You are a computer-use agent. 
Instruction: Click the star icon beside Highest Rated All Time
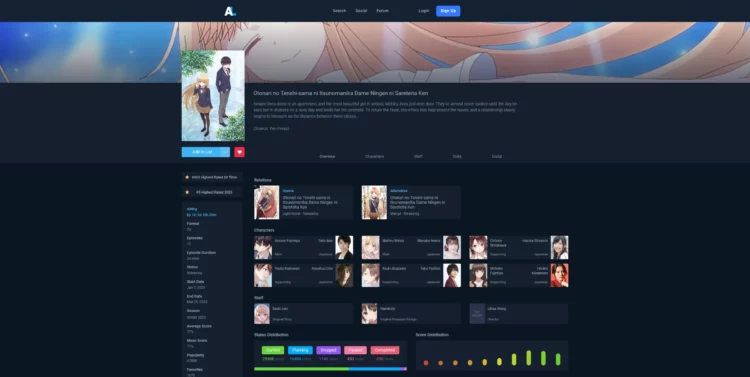tap(187, 177)
